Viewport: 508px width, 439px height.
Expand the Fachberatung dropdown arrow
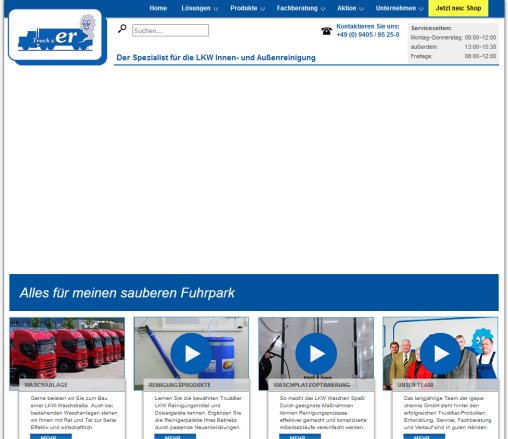(x=323, y=9)
